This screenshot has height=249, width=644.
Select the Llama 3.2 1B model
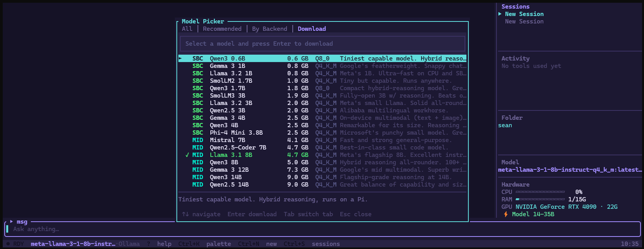[x=322, y=73]
